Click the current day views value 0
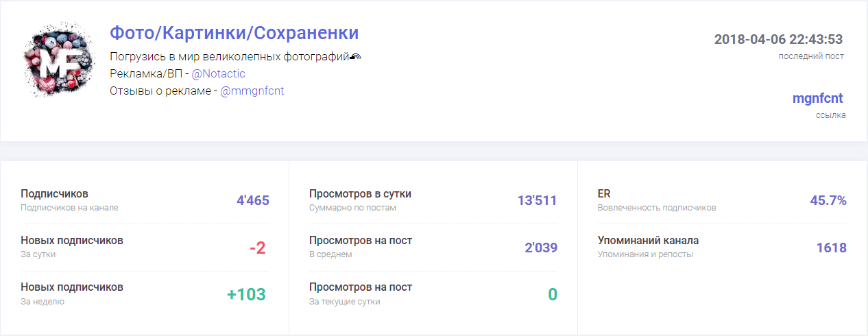This screenshot has width=868, height=336. point(553,294)
